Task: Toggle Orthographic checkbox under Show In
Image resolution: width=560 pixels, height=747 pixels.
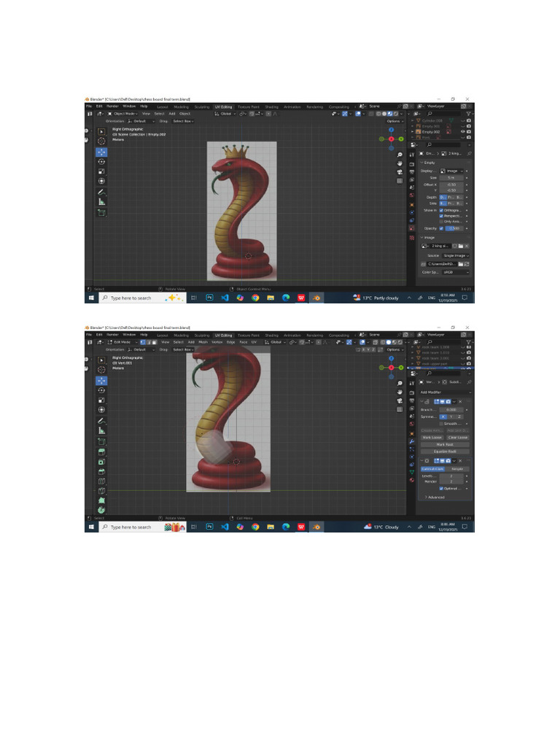Action: [441, 210]
